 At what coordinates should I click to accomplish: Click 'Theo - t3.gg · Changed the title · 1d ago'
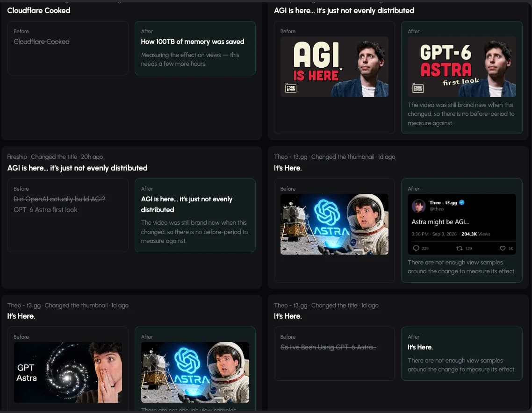pos(326,305)
